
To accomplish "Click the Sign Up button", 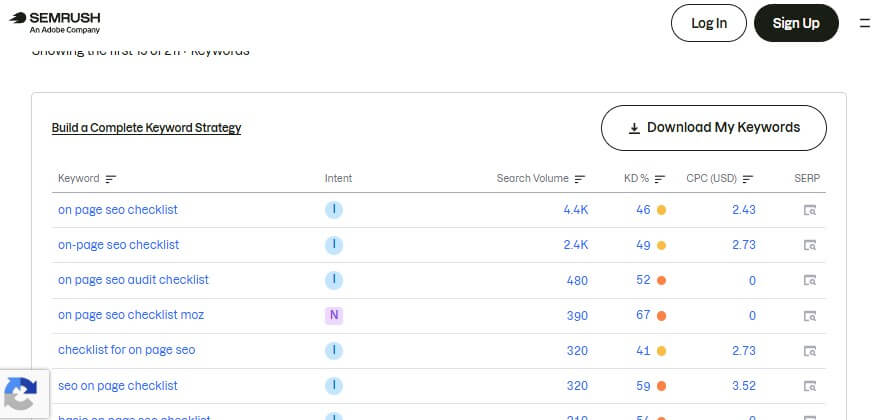I will pos(796,23).
